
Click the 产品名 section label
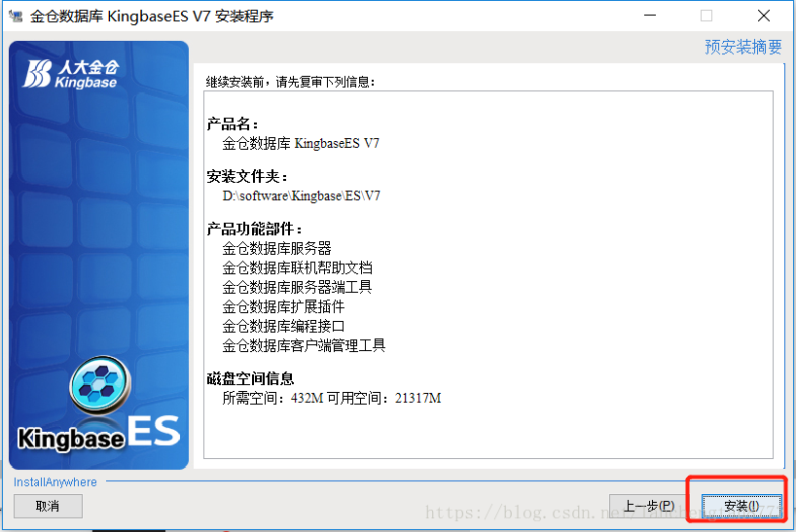[233, 124]
